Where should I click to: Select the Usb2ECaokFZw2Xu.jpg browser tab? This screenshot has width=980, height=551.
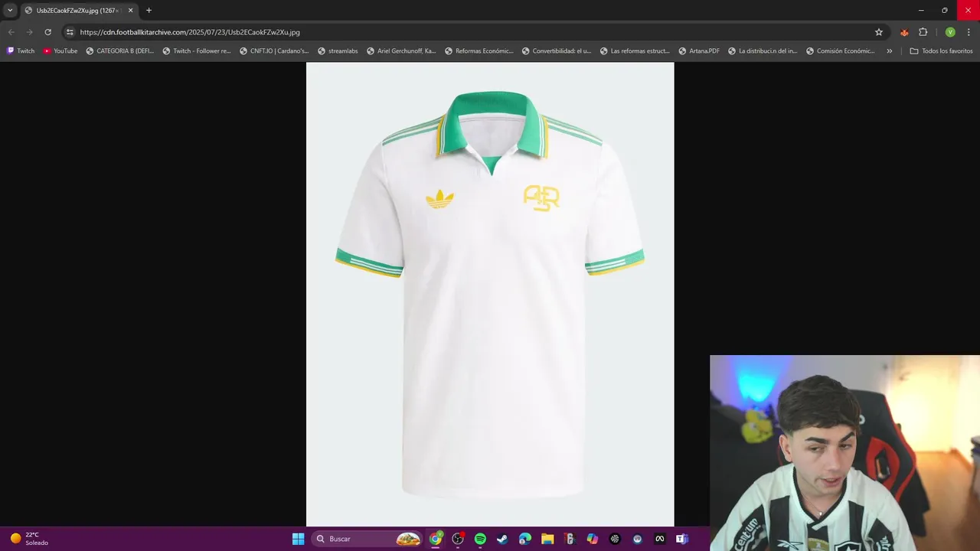pos(79,11)
